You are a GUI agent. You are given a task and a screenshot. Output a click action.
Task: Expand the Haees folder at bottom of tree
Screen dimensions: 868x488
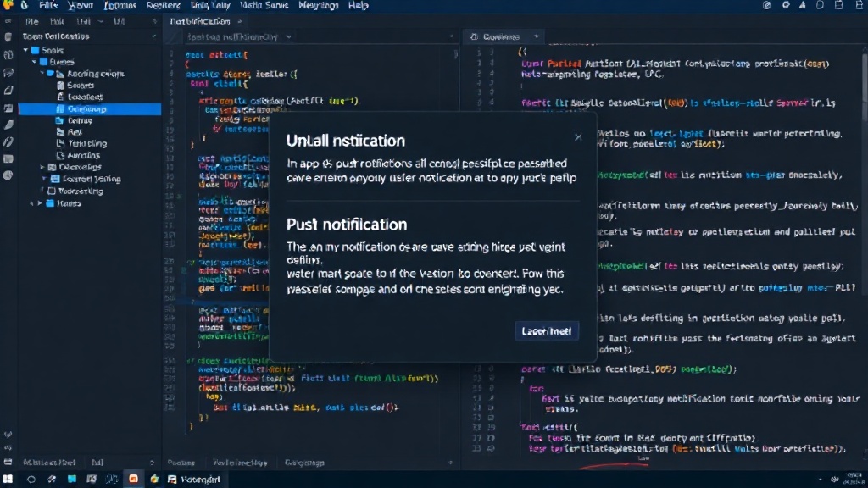point(40,203)
